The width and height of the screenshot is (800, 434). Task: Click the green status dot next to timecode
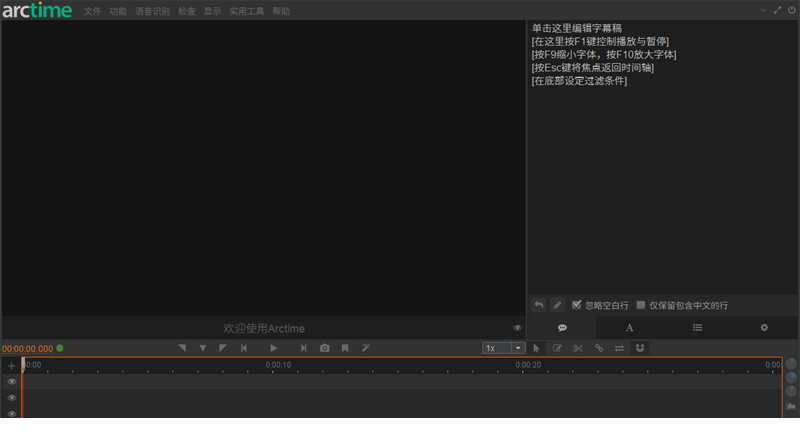point(60,348)
